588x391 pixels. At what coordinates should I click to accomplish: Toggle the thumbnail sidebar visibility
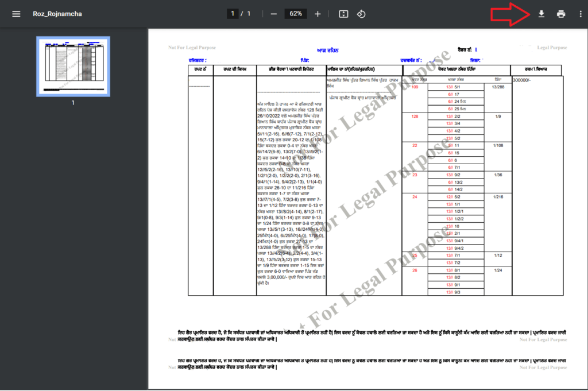(16, 13)
